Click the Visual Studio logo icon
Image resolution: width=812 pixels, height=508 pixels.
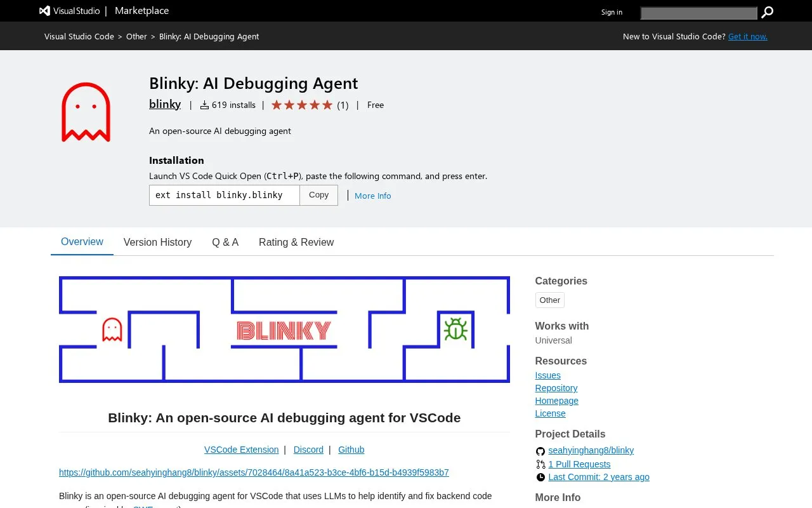[44, 11]
